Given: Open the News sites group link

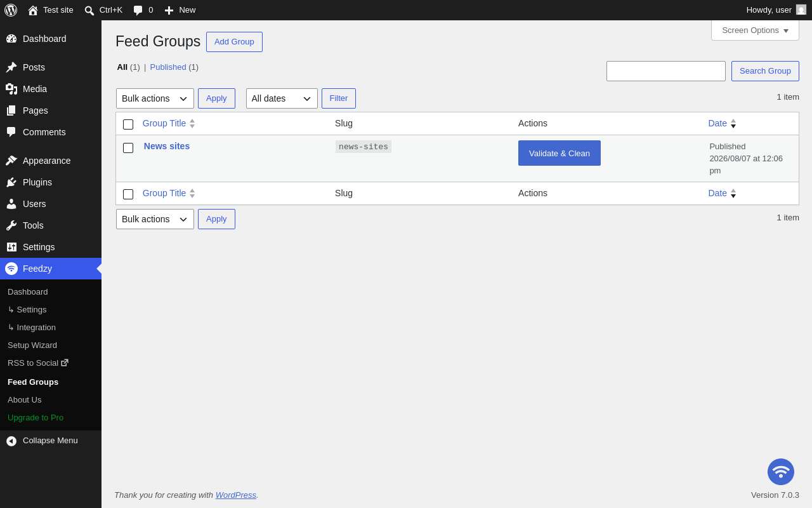Looking at the screenshot, I should point(167,146).
